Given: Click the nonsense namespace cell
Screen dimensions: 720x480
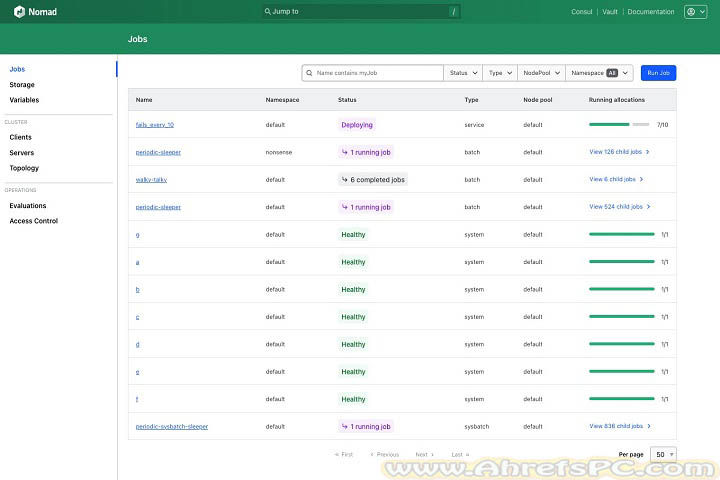Looking at the screenshot, I should (x=279, y=152).
